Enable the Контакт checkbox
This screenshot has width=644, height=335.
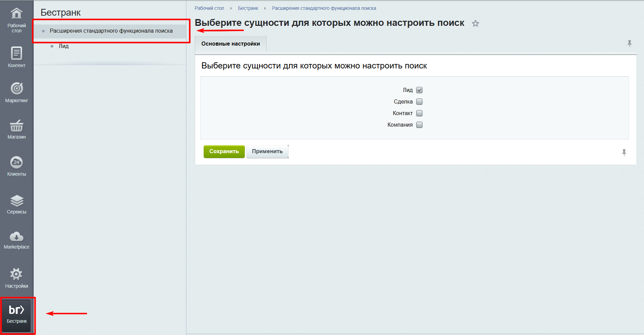tap(419, 113)
